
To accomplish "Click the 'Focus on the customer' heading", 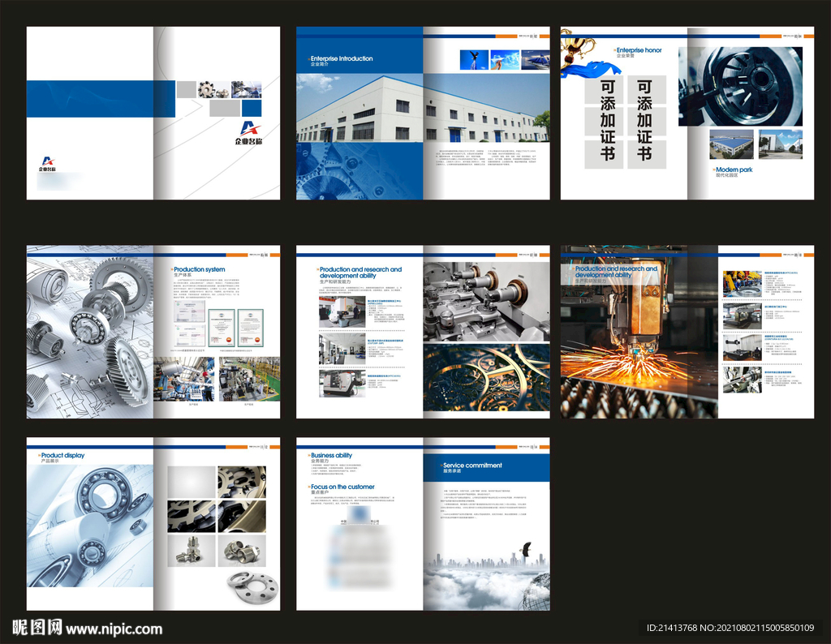I will click(x=342, y=486).
